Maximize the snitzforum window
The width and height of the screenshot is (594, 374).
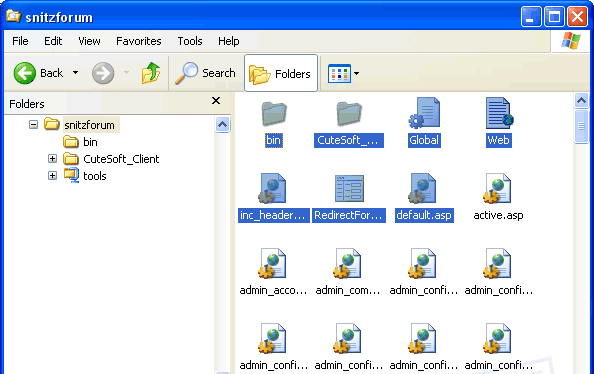click(554, 16)
